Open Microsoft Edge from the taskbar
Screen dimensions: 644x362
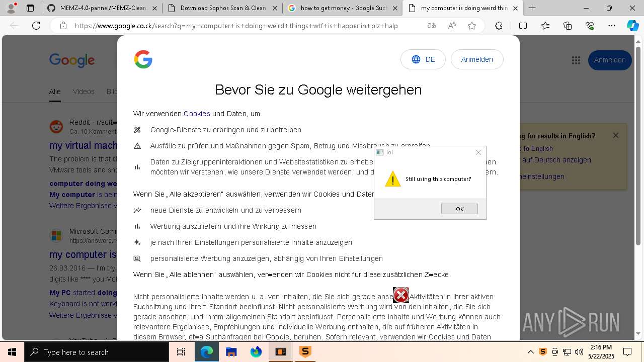tap(207, 352)
